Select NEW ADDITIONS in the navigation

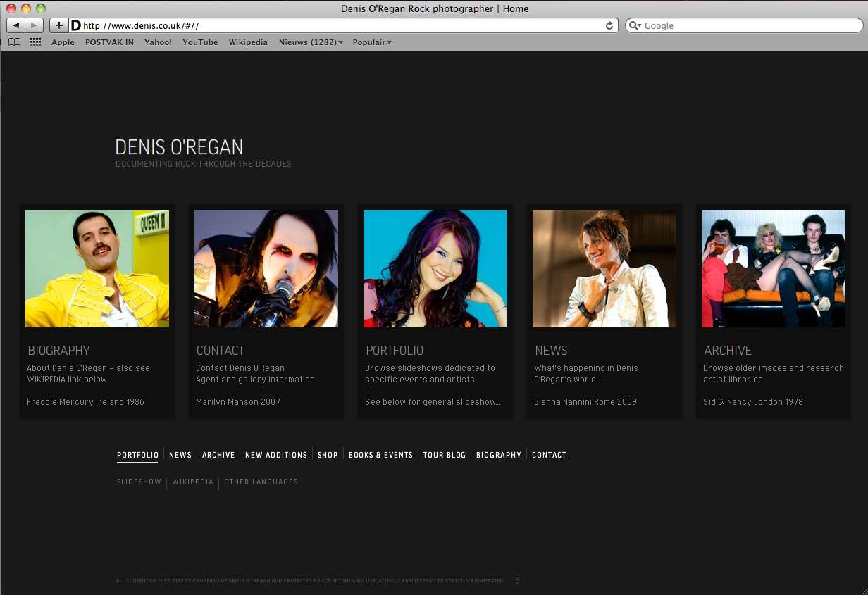tap(276, 455)
